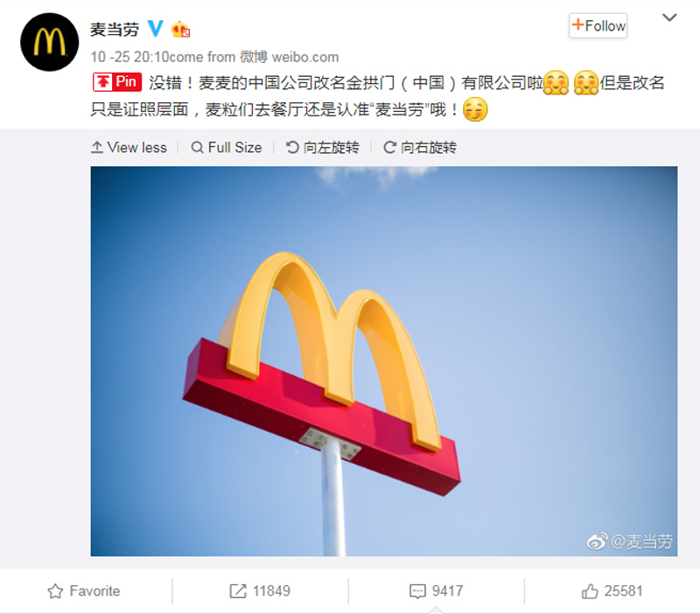Screen dimensions: 700x614
Task: Click the star Favorite icon
Action: (x=55, y=590)
